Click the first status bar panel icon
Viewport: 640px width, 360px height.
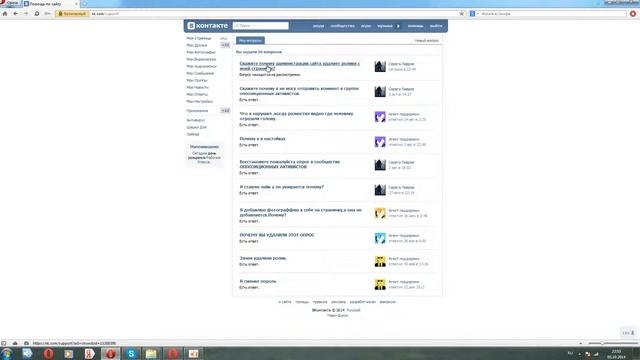click(x=4, y=343)
